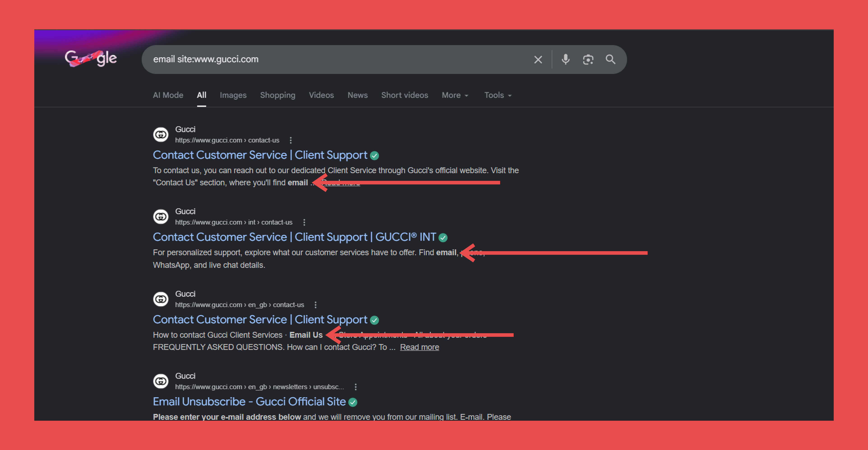
Task: Click into the search query text field
Action: [x=337, y=59]
